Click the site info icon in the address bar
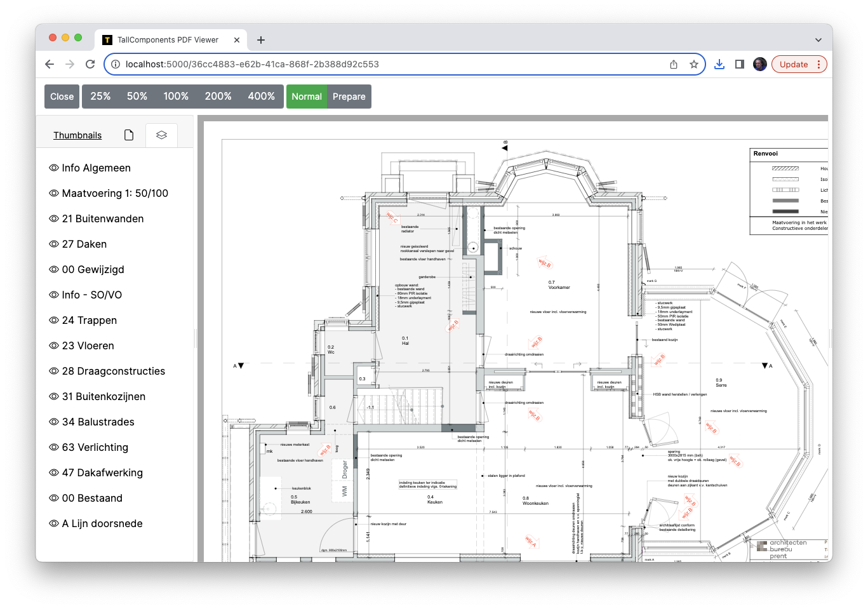This screenshot has width=868, height=609. click(115, 64)
